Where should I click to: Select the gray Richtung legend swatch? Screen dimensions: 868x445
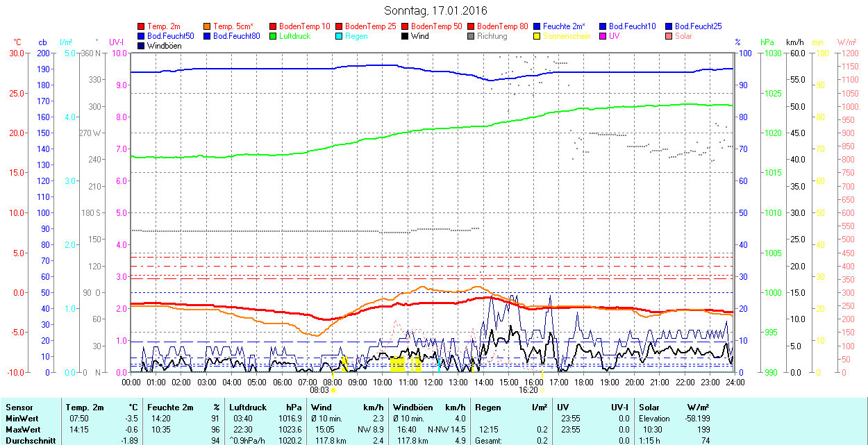coord(471,36)
